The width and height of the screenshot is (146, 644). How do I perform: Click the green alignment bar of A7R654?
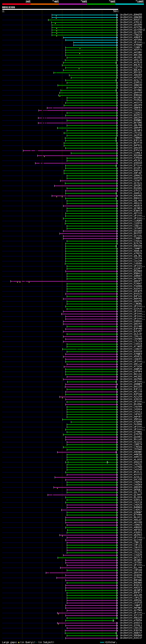click(90, 620)
